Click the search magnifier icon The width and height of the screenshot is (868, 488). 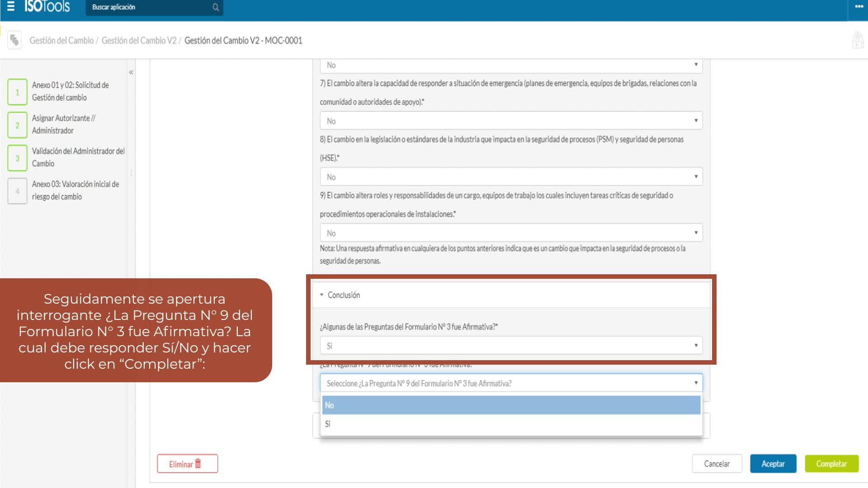216,7
